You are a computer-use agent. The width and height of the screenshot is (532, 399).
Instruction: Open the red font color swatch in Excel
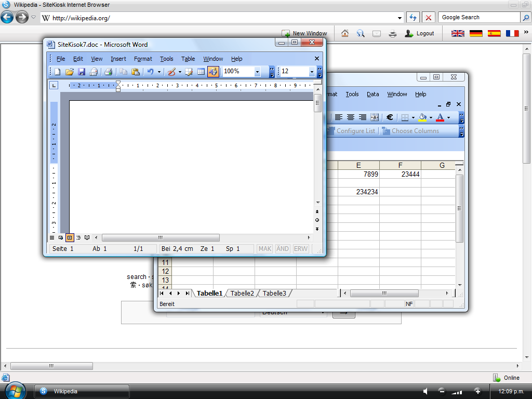pyautogui.click(x=439, y=117)
